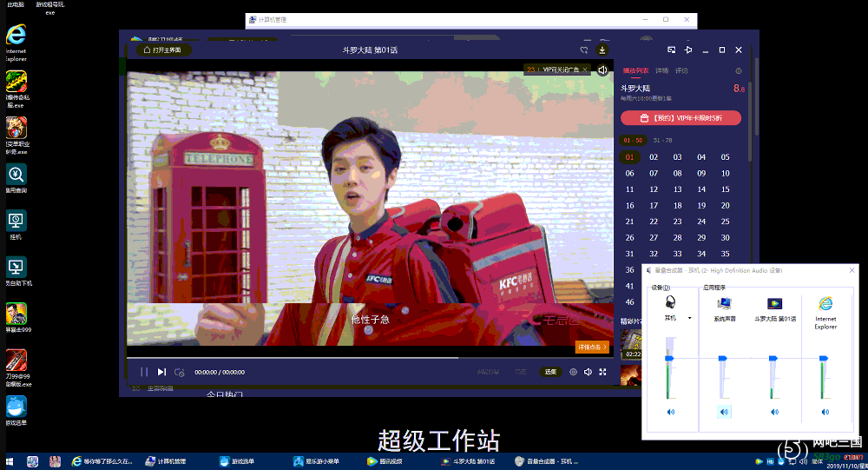Open player settings gear icon
Screen dimensions: 868x470
click(574, 372)
